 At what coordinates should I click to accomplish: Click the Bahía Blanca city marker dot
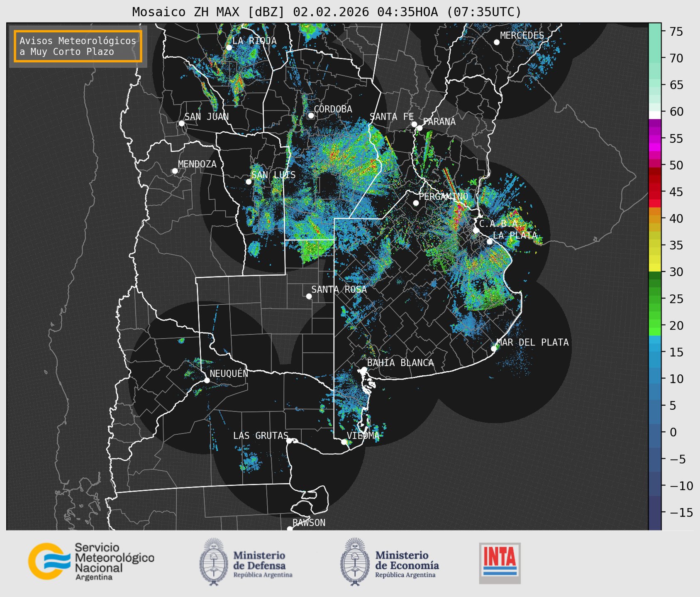pos(364,369)
